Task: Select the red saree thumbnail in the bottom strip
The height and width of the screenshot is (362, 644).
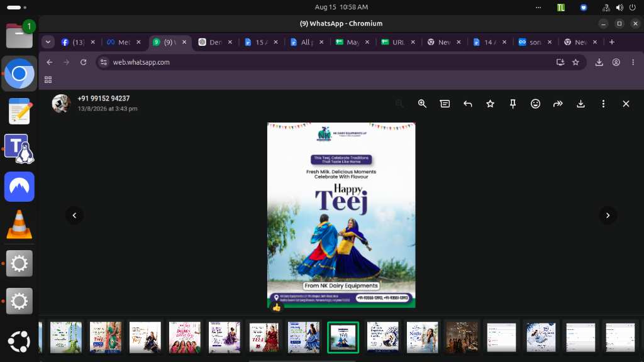Action: [x=264, y=337]
